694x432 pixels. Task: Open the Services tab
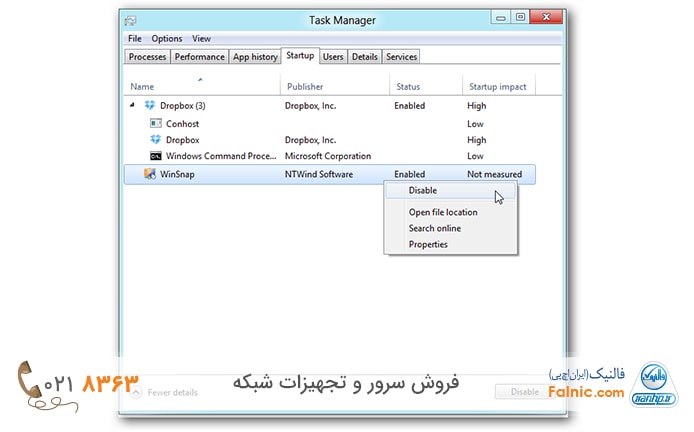(401, 57)
